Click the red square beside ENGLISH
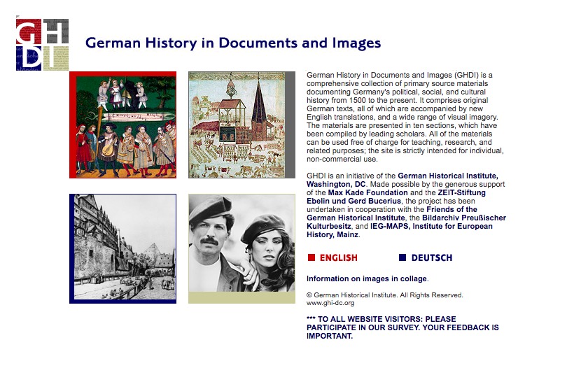Screen dimensions: 588x382 [311, 257]
